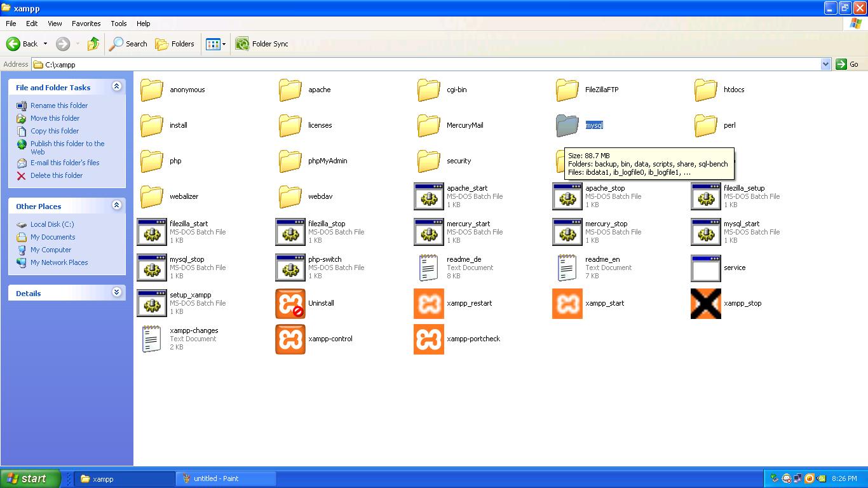The width and height of the screenshot is (868, 488).
Task: Open the Back history dropdown arrow
Action: click(45, 44)
